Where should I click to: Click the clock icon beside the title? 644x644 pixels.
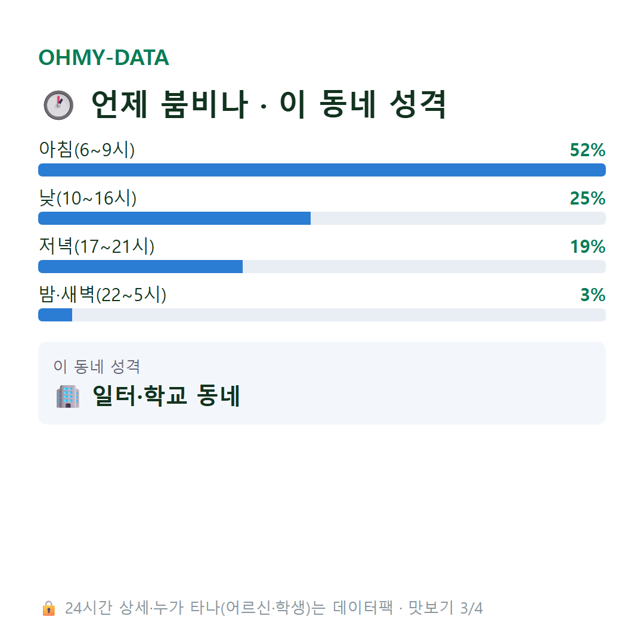pos(58,105)
